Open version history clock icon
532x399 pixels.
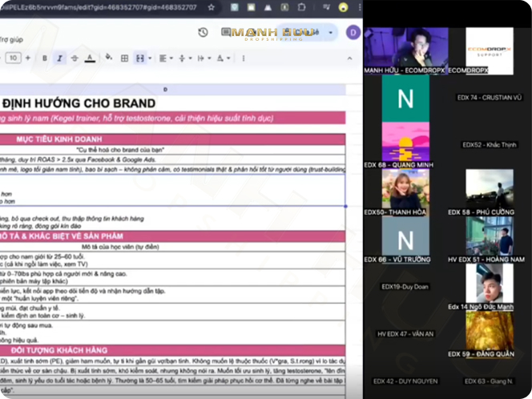click(x=204, y=32)
